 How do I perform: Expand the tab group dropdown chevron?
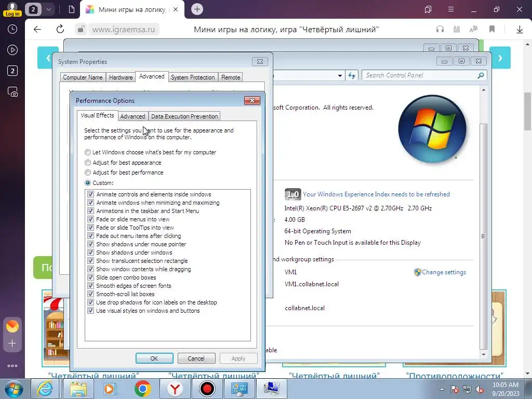[48, 9]
